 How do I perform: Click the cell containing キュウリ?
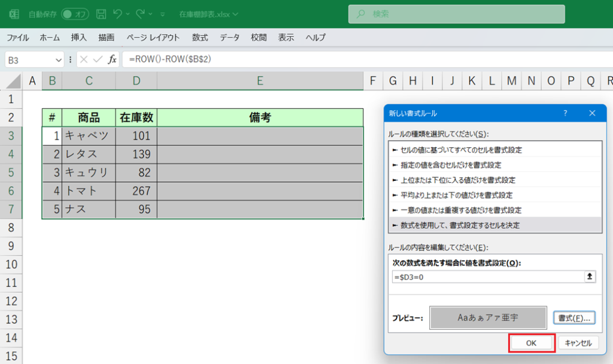click(89, 172)
